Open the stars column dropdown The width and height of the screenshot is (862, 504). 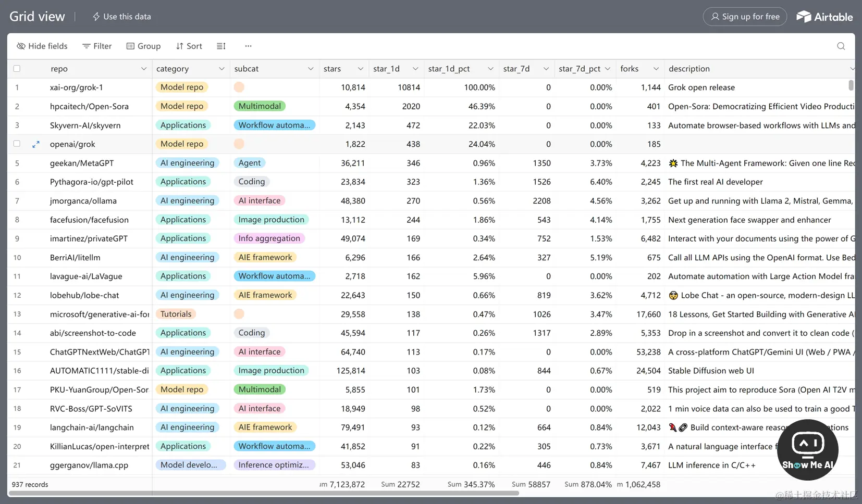tap(360, 69)
